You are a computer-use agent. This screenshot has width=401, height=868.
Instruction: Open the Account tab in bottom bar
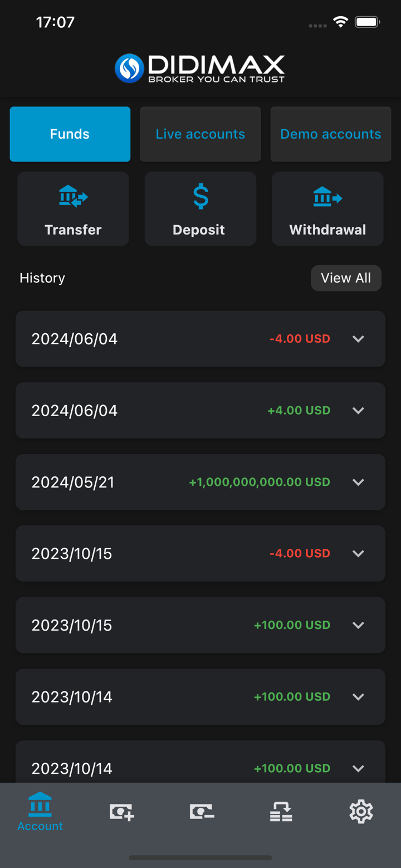click(x=40, y=812)
